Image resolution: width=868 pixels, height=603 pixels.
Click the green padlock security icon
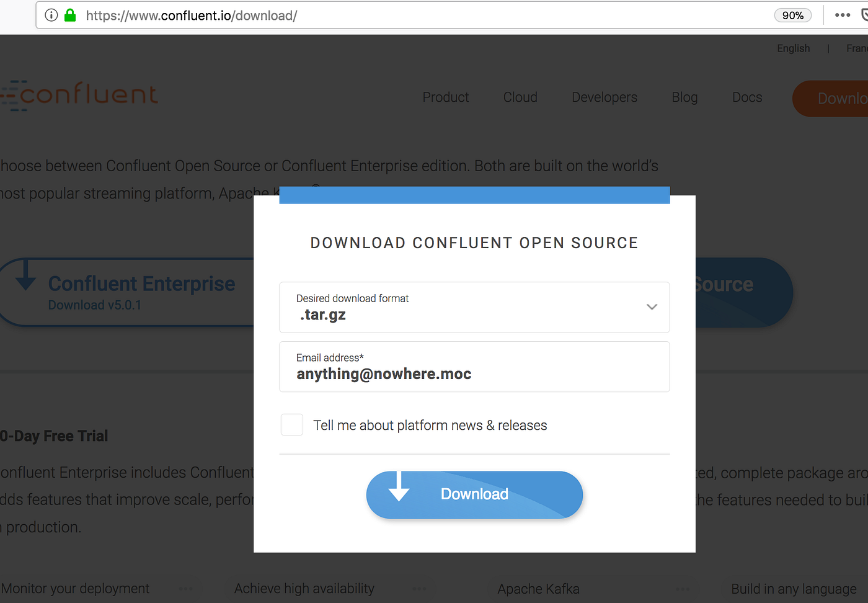click(x=70, y=15)
